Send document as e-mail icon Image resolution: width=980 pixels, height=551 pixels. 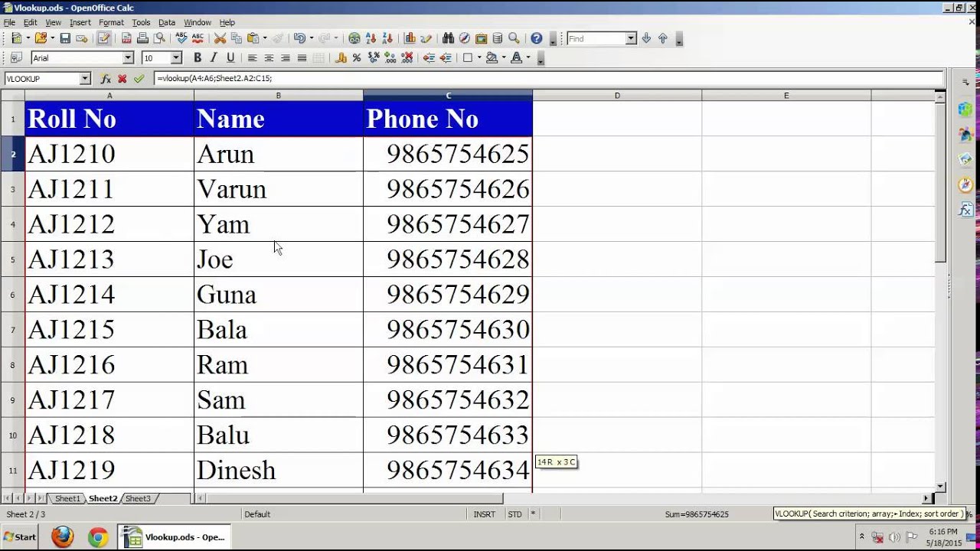click(82, 38)
